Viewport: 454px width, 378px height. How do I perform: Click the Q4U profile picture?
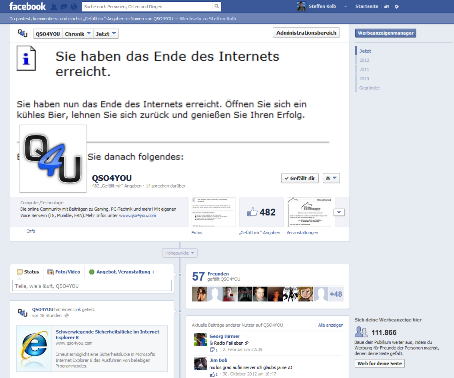point(53,159)
